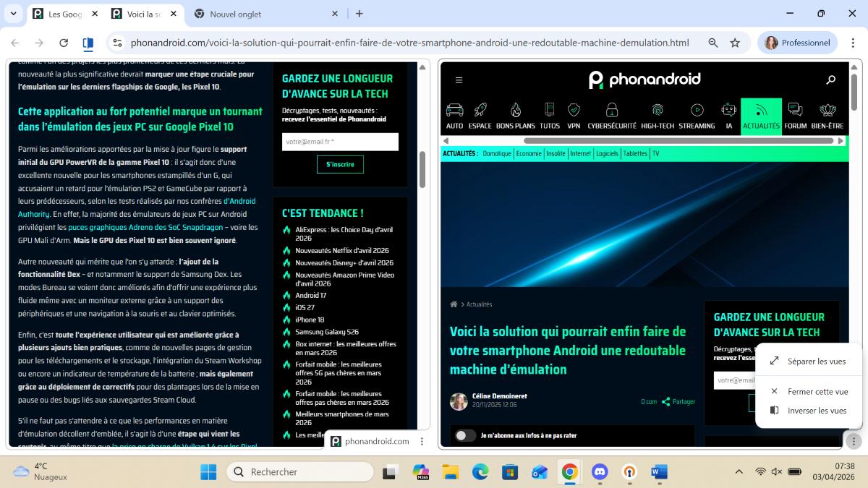Toggle the bookmark star for this page
868x488 pixels.
pyautogui.click(x=734, y=43)
